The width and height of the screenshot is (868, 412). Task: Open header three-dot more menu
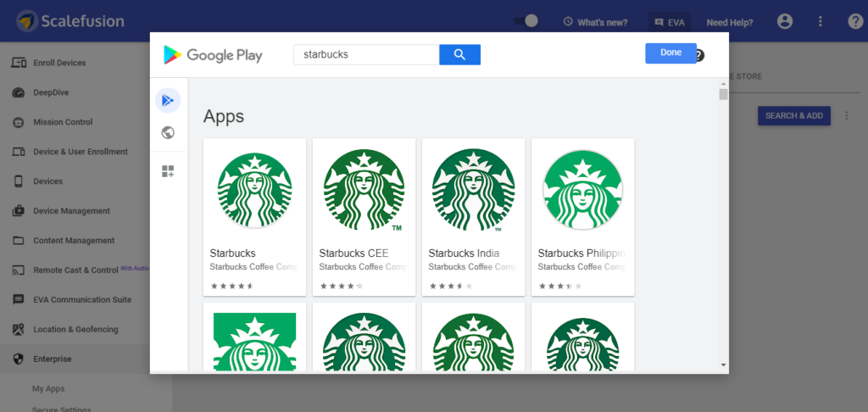tap(821, 21)
